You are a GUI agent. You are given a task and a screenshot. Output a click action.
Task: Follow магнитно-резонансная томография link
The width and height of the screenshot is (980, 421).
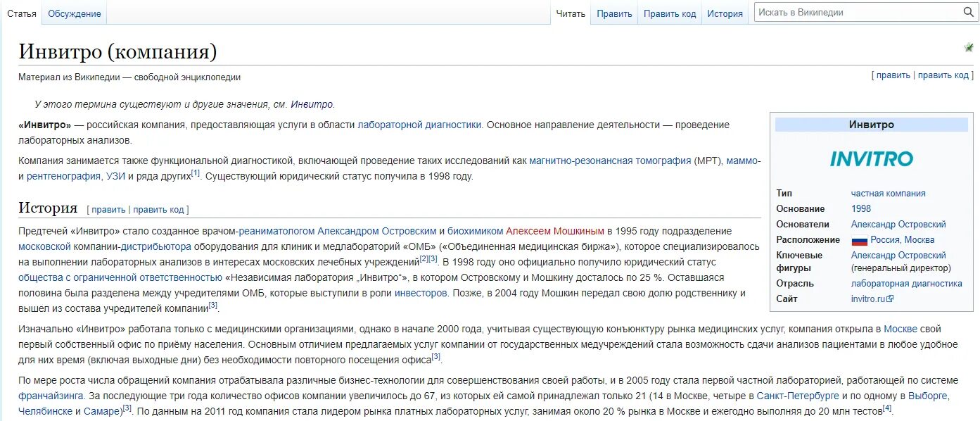611,161
